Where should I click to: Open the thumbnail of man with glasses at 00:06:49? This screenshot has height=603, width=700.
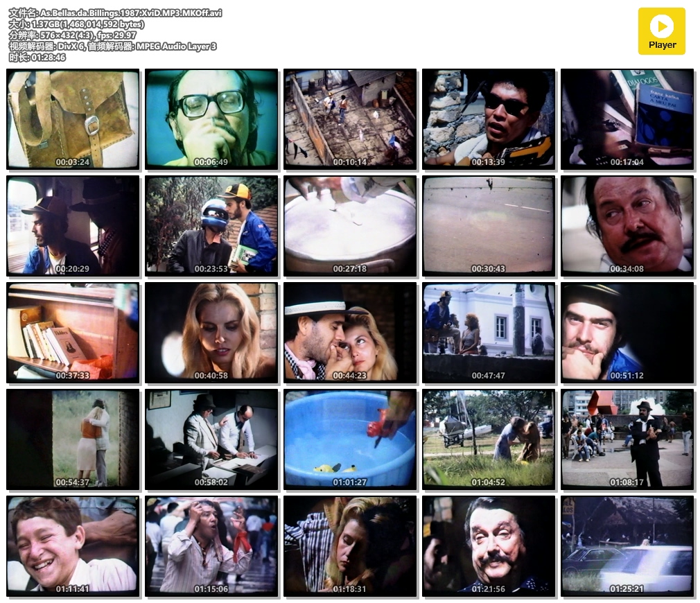[211, 118]
